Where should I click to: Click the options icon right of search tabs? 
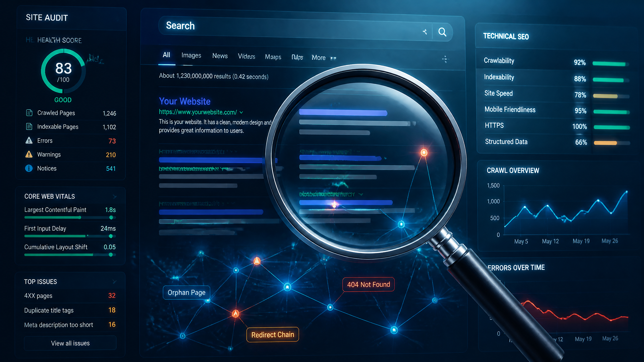point(445,59)
